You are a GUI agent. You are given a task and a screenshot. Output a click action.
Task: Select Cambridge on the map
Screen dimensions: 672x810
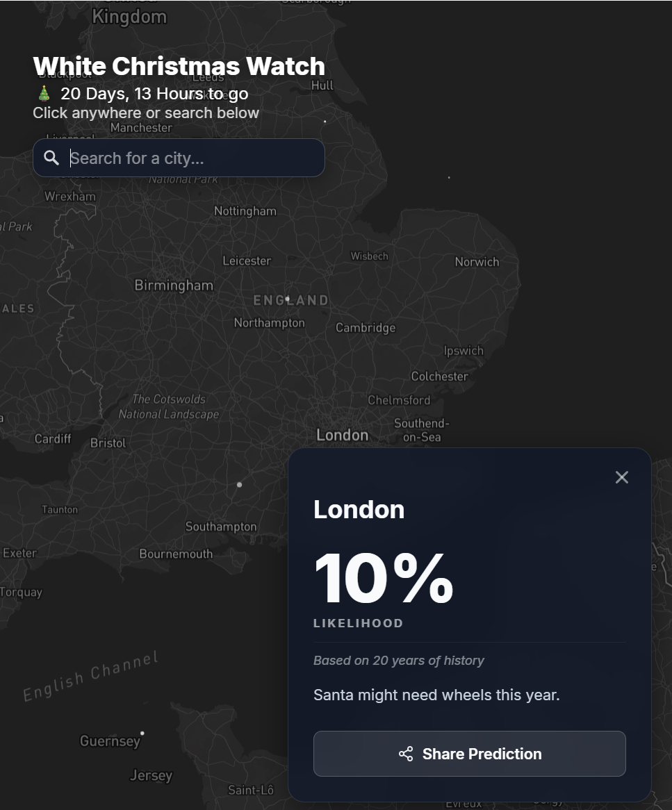tap(366, 327)
